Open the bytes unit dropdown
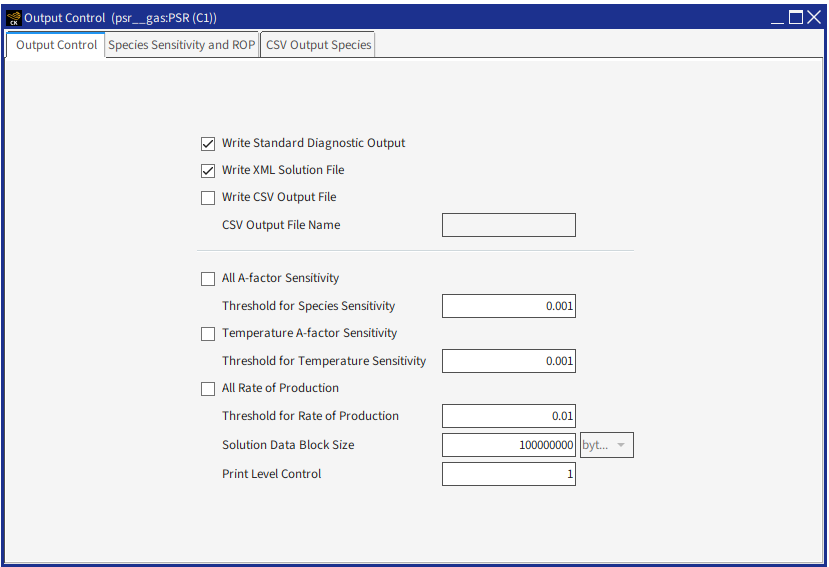The width and height of the screenshot is (829, 567). click(x=606, y=445)
